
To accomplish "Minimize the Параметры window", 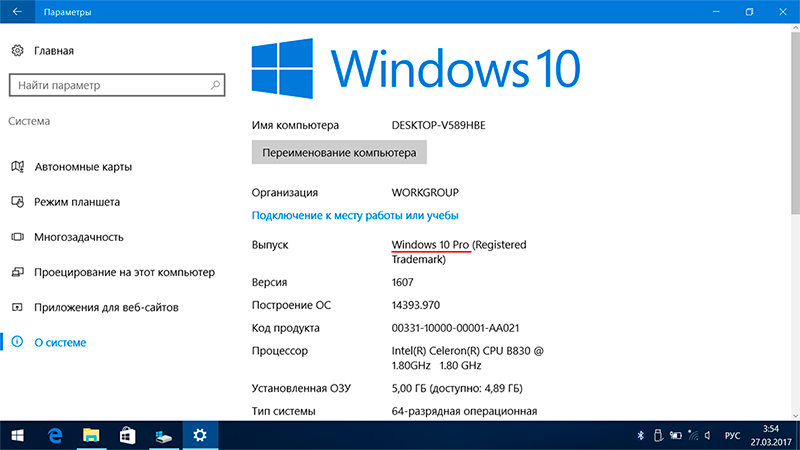I will click(716, 12).
